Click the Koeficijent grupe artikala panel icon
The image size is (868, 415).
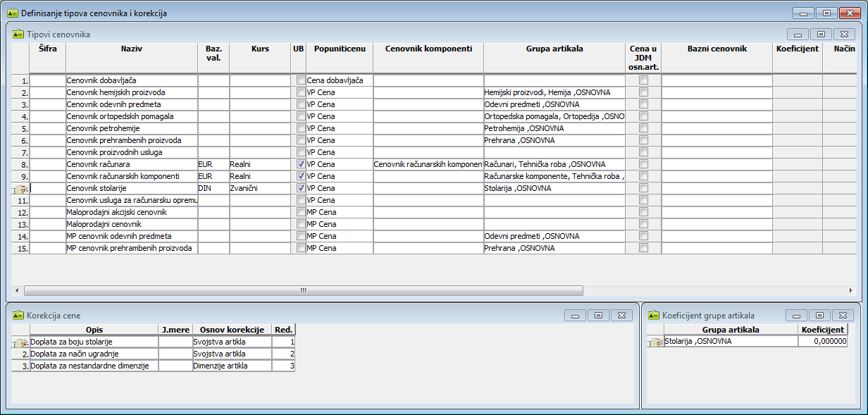[654, 315]
